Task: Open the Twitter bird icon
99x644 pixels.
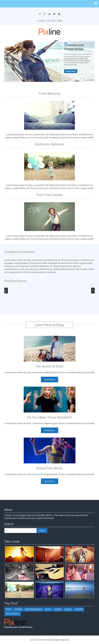Action: tap(54, 14)
